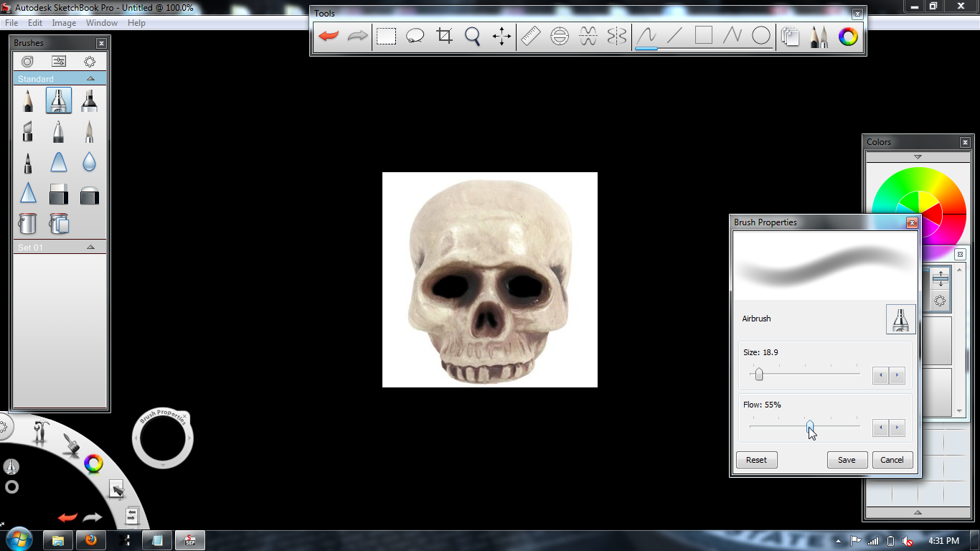Select Straight line stroke style

click(x=674, y=36)
